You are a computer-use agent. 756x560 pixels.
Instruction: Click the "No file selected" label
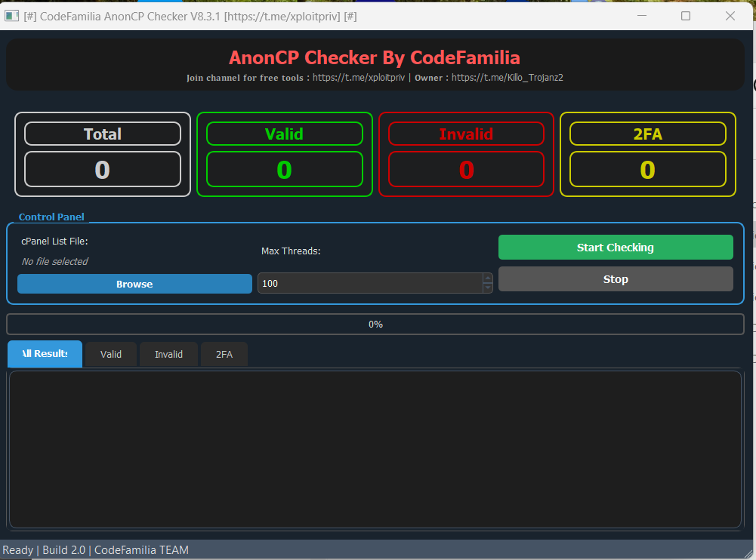[55, 262]
